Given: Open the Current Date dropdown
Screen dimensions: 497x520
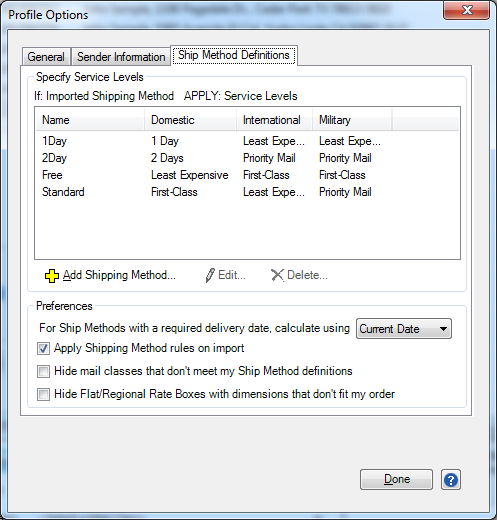Looking at the screenshot, I should pos(404,329).
